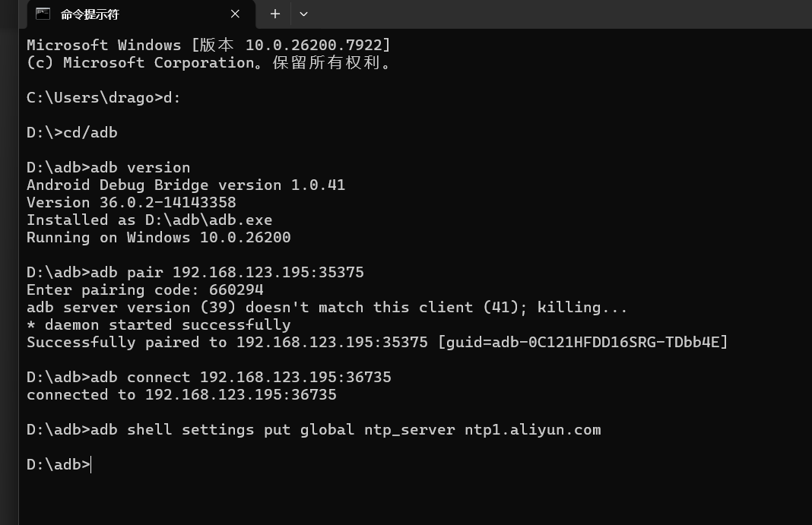The width and height of the screenshot is (812, 525).
Task: Click the guid text in pairing output
Action: 583,343
